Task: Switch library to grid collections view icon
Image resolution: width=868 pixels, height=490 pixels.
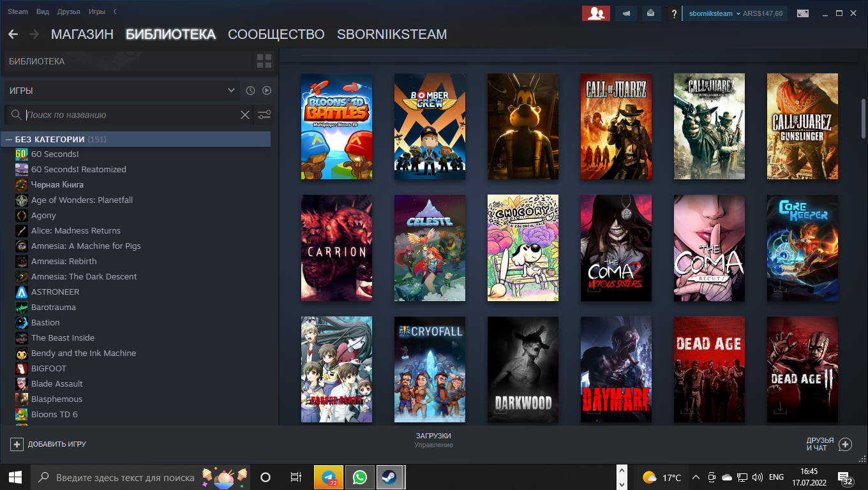Action: (x=264, y=61)
